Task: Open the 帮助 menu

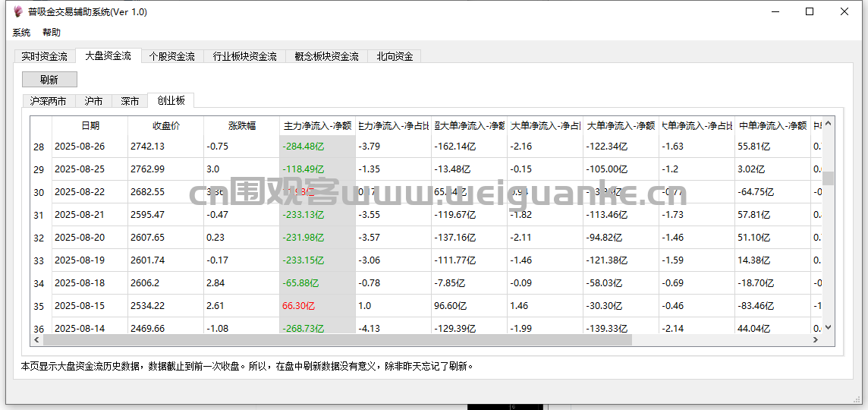Action: [52, 33]
